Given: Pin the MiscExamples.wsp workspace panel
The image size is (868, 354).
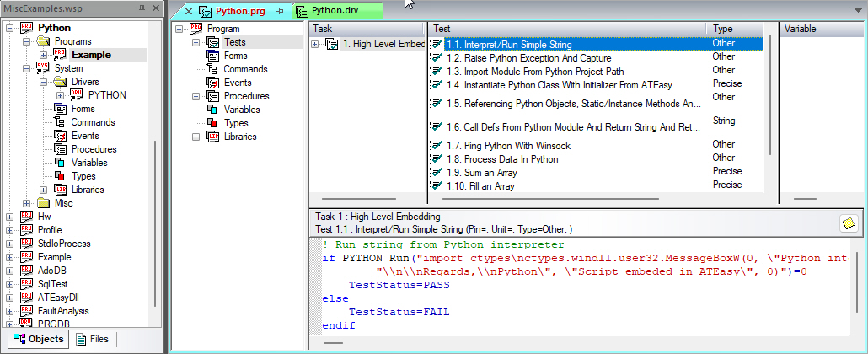Looking at the screenshot, I should pos(142,8).
